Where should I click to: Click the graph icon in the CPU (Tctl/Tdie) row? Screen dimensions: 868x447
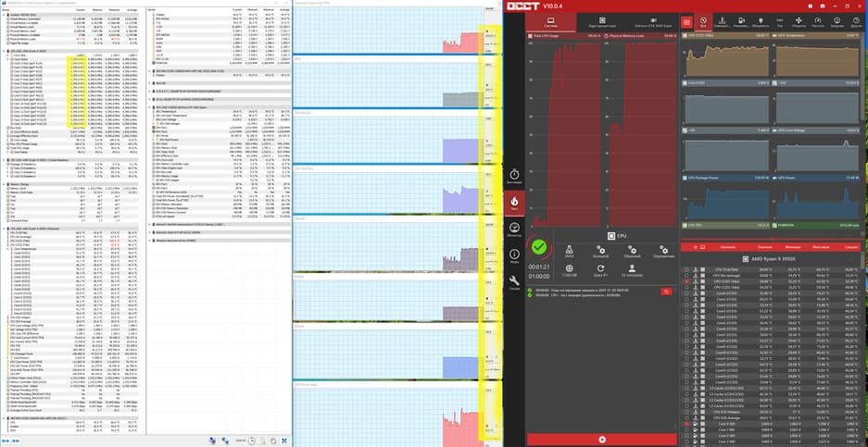coord(696,269)
